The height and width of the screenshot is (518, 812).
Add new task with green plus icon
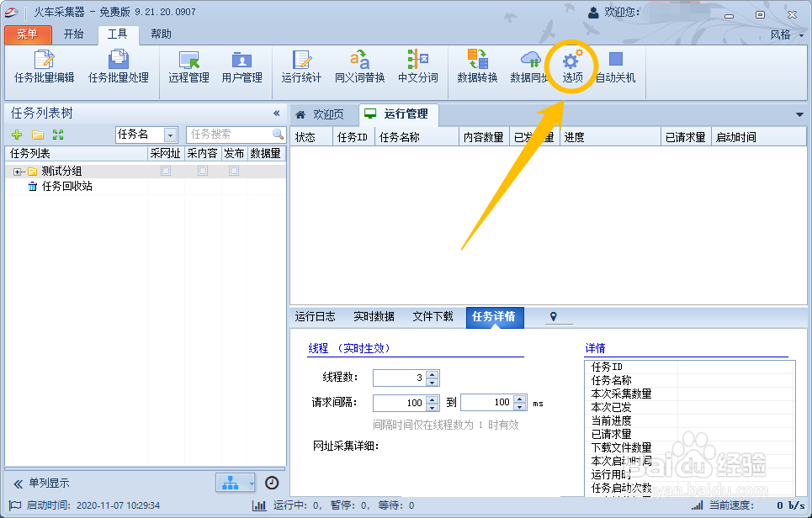(x=17, y=135)
